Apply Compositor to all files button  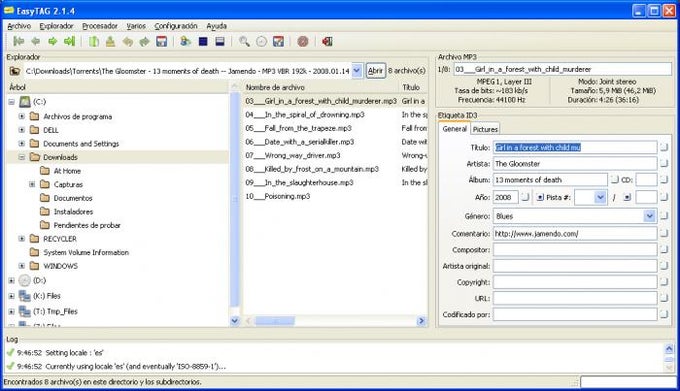pyautogui.click(x=664, y=250)
